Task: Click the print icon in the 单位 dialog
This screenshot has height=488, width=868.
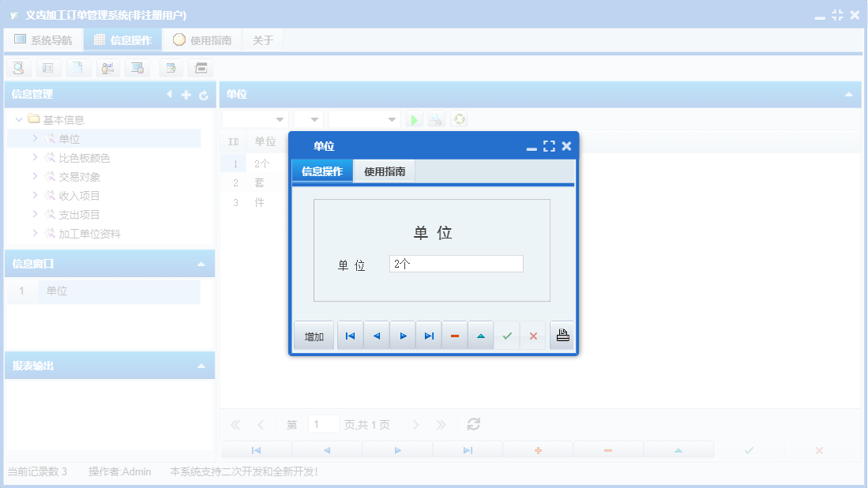Action: 562,335
